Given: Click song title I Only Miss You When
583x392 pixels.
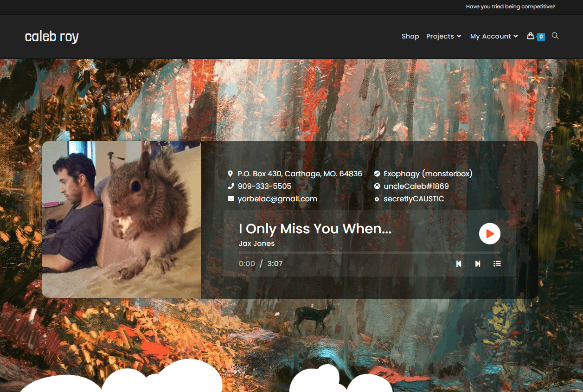Looking at the screenshot, I should pos(315,229).
